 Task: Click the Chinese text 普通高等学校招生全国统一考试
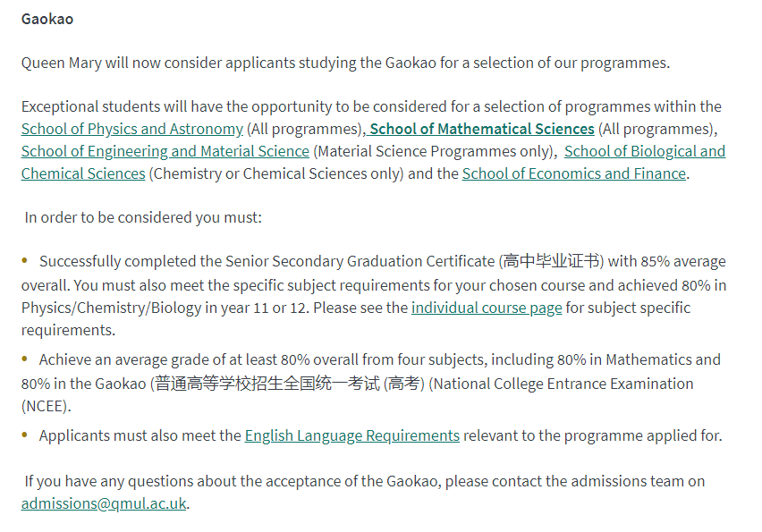tap(267, 384)
